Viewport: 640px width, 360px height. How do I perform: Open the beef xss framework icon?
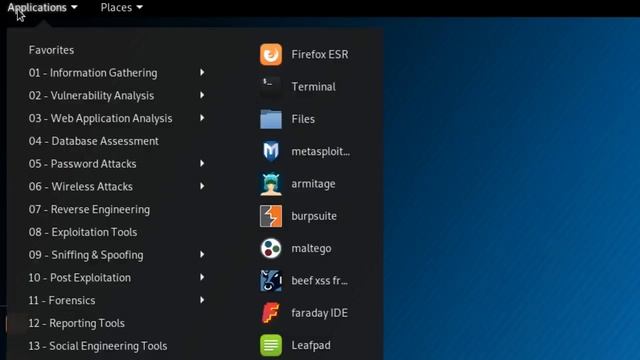click(x=271, y=280)
